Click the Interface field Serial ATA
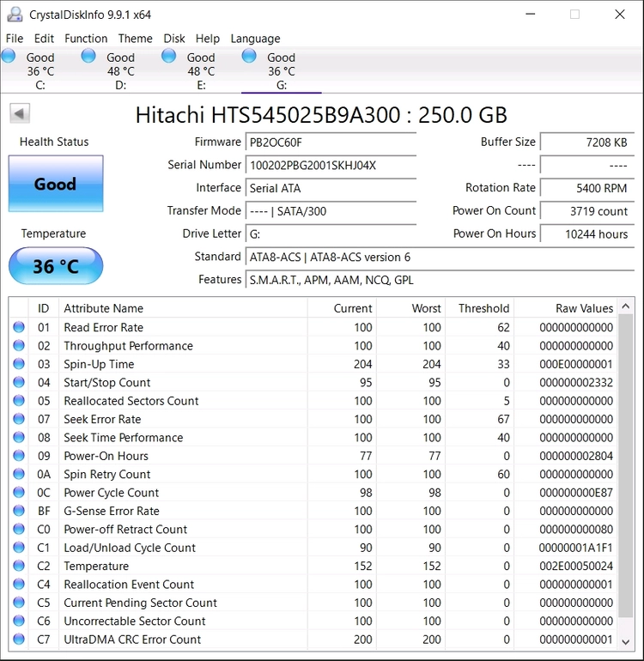The width and height of the screenshot is (644, 661). click(331, 188)
